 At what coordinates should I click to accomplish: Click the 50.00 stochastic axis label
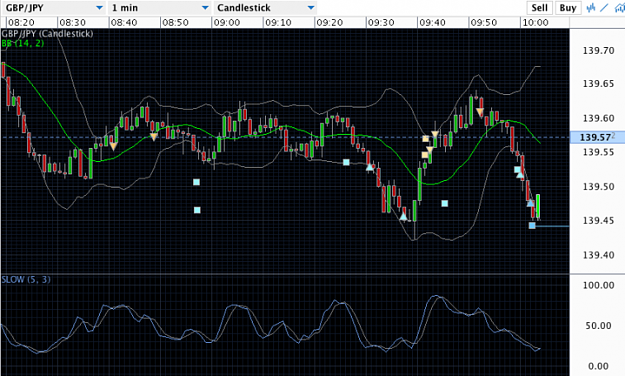pyautogui.click(x=598, y=326)
